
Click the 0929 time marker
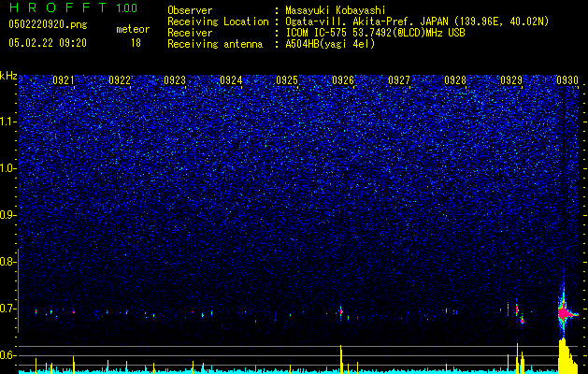click(x=511, y=80)
